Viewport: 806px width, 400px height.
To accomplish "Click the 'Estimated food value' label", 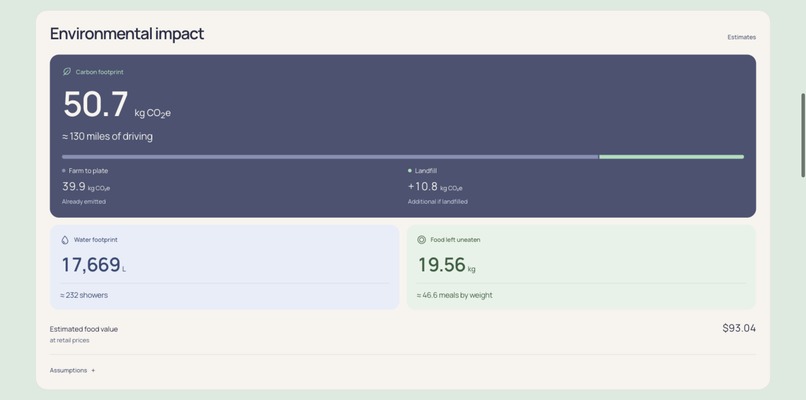I will [84, 329].
